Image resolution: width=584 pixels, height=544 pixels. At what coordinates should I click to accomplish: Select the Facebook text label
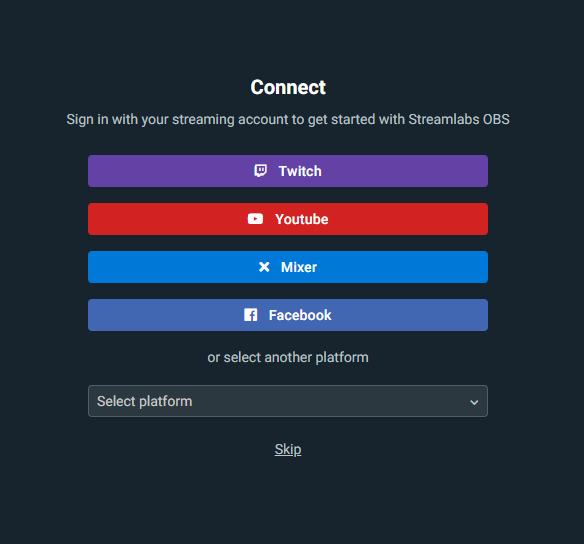(x=300, y=315)
